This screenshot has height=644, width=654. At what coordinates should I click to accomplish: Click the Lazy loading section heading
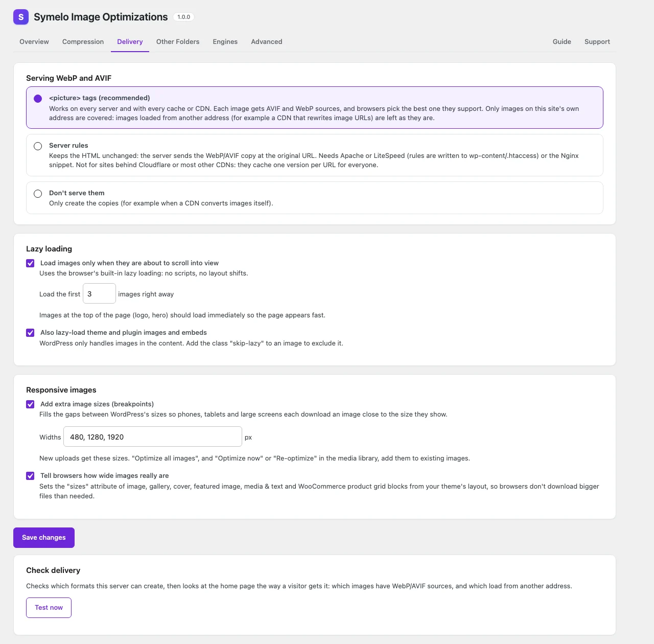(x=49, y=249)
